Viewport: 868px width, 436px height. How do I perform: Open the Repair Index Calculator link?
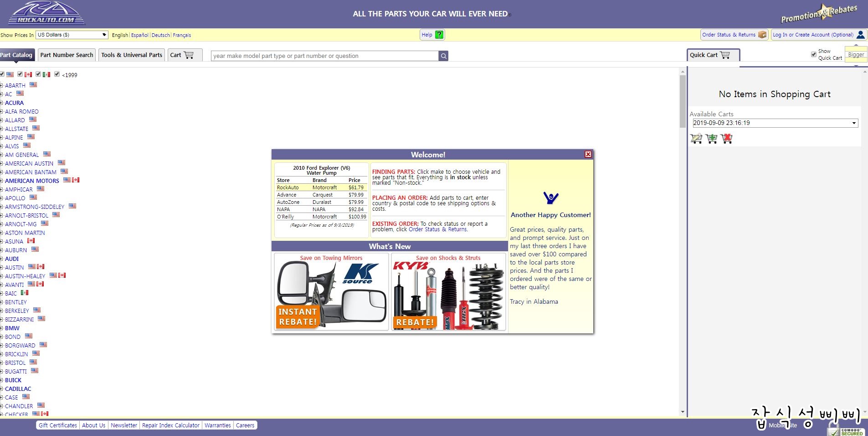171,425
